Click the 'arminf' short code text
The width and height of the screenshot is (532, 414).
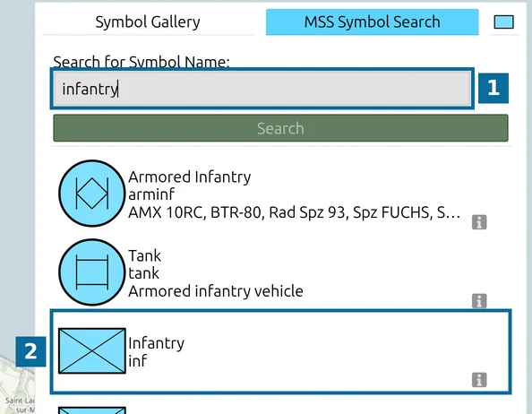151,194
